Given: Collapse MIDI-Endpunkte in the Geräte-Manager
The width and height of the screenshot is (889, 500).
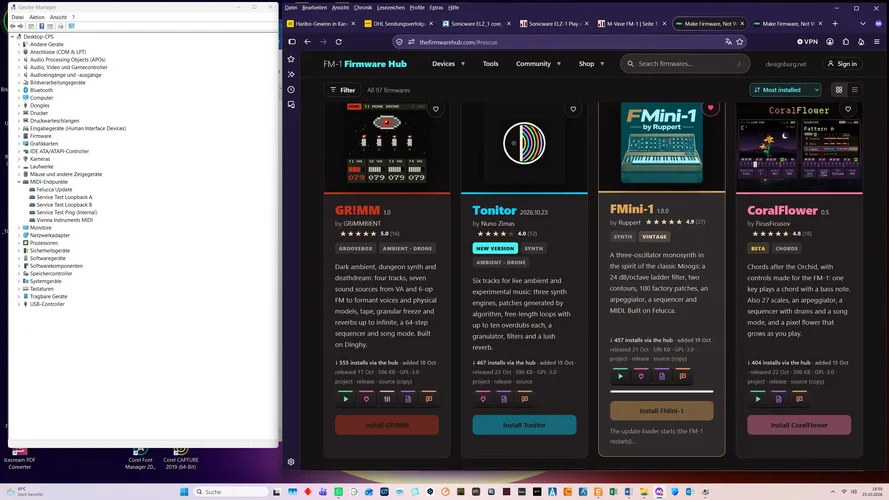Looking at the screenshot, I should pyautogui.click(x=19, y=182).
